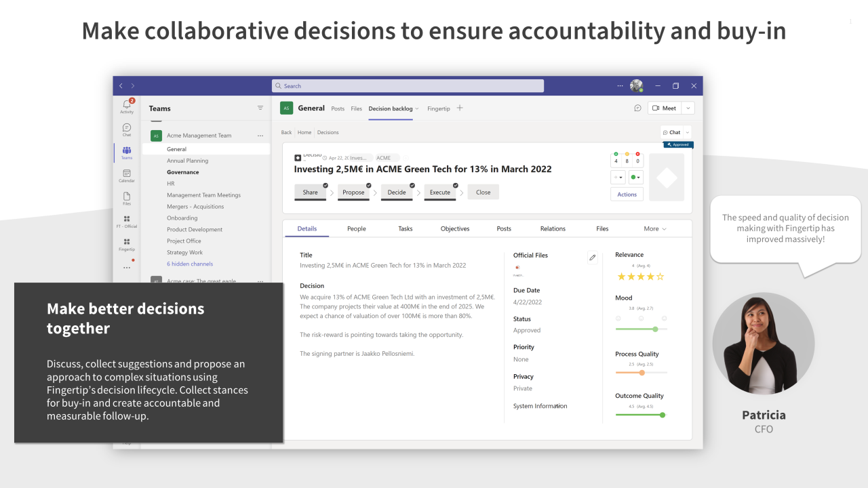Image resolution: width=868 pixels, height=488 pixels.
Task: Set Relevance to one star
Action: tap(620, 277)
